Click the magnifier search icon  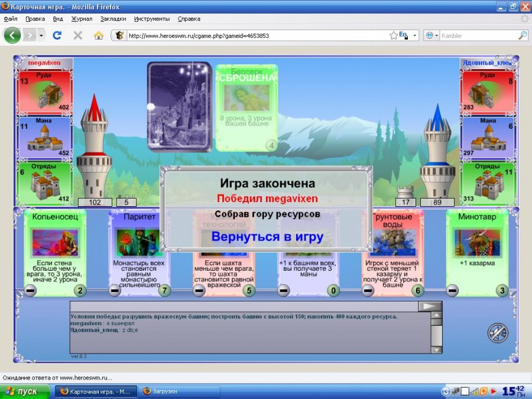tap(523, 35)
